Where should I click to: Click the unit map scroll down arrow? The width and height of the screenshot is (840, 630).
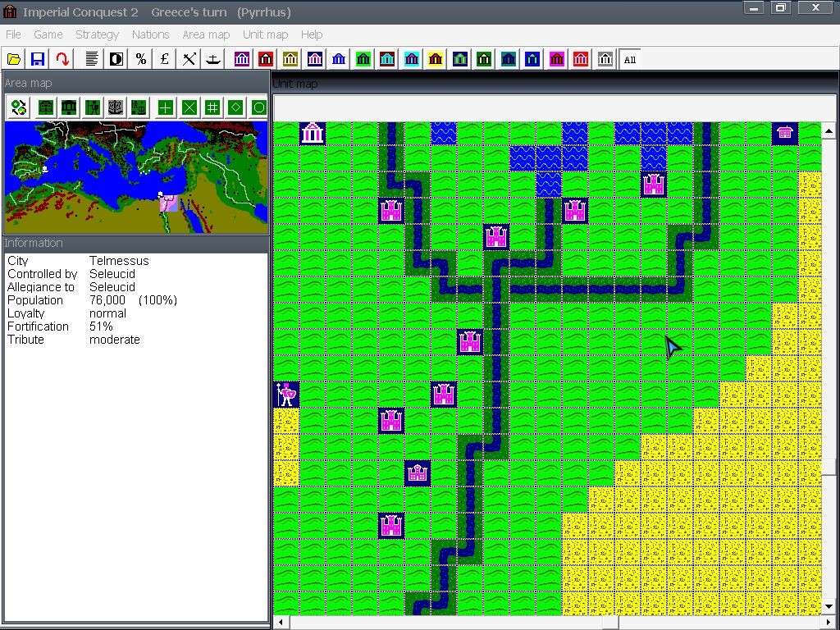[x=829, y=608]
